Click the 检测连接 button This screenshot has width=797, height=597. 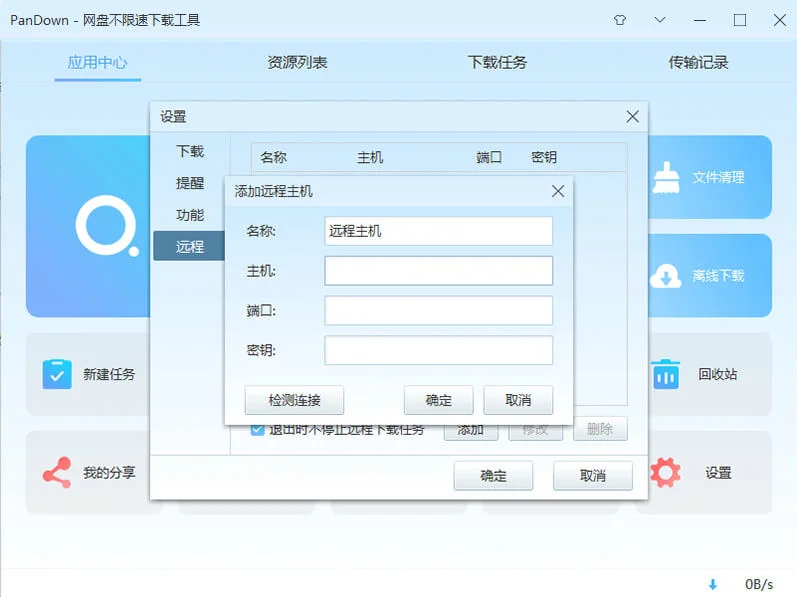tap(294, 400)
